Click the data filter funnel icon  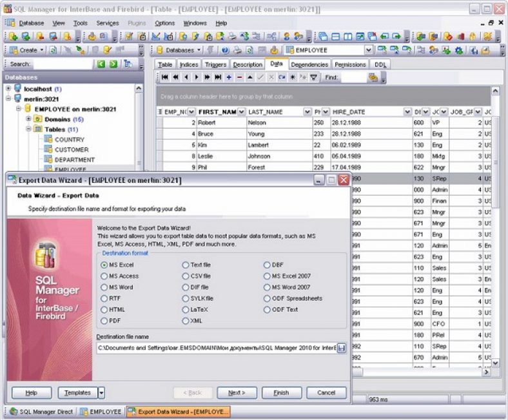pos(313,77)
